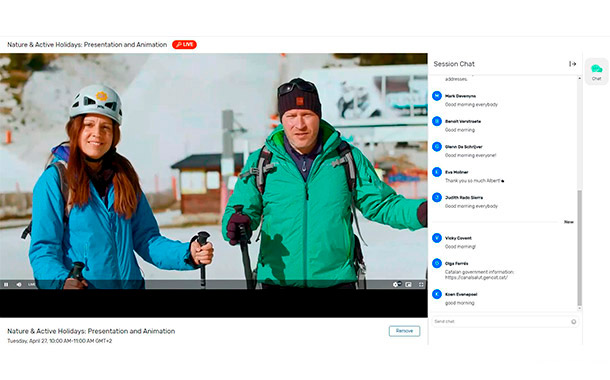Click Eva Molnar's avatar in chat
This screenshot has height=380, width=610.
pyautogui.click(x=437, y=172)
